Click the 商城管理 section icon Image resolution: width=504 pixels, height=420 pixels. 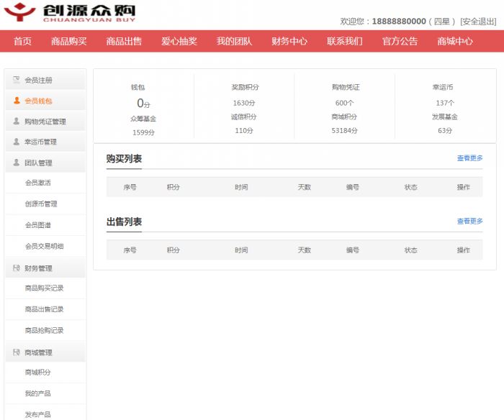click(x=17, y=352)
